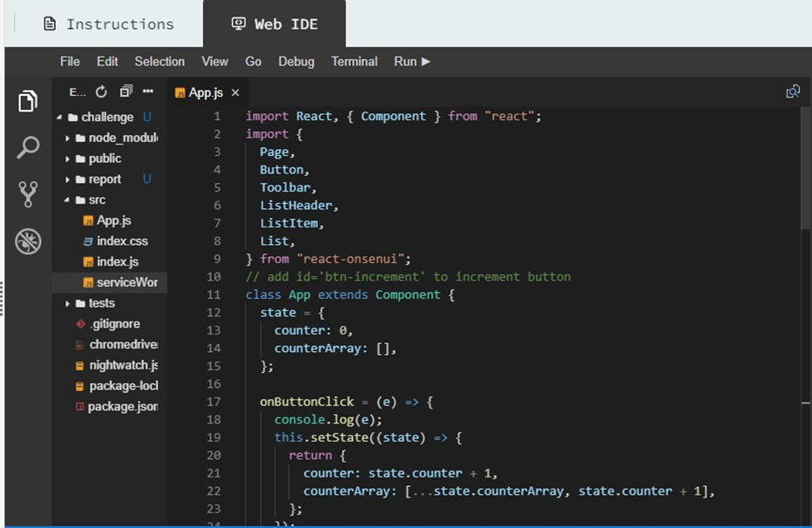
Task: Click the Web IDE monitor icon
Action: click(238, 24)
